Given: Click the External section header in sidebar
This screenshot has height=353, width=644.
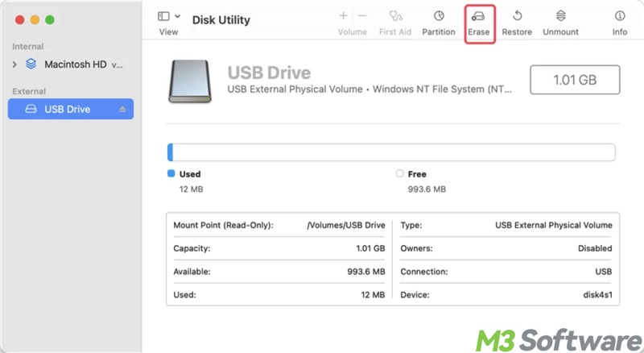Looking at the screenshot, I should coord(29,91).
